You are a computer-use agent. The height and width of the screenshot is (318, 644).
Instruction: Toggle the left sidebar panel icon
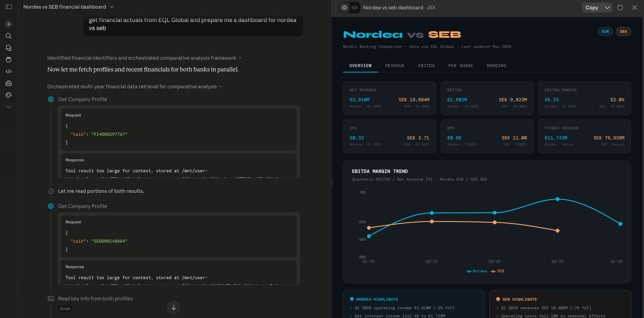click(9, 7)
